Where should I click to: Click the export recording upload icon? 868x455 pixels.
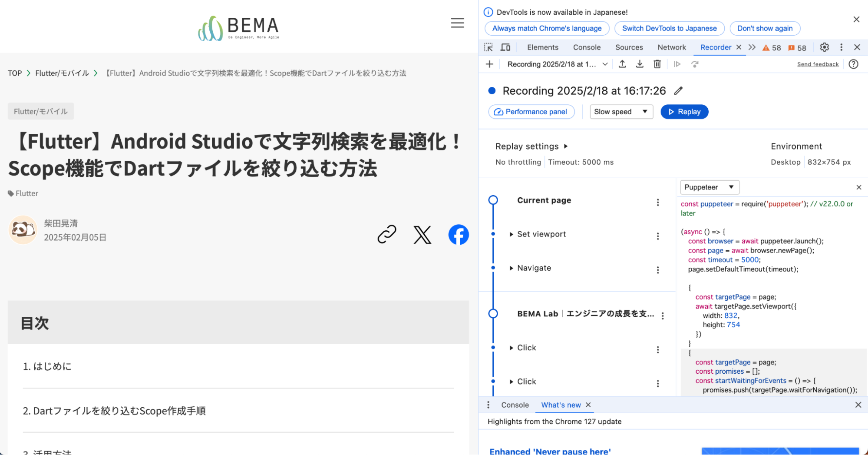622,64
